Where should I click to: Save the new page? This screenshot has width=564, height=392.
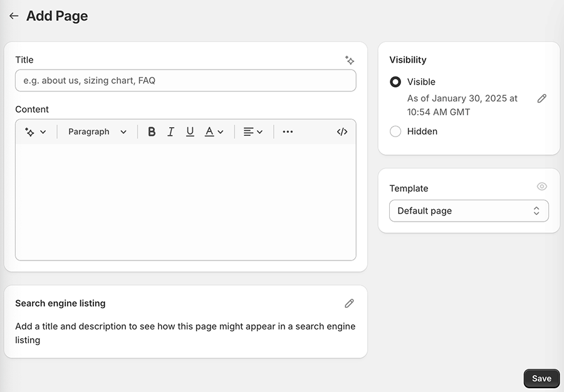pyautogui.click(x=541, y=379)
